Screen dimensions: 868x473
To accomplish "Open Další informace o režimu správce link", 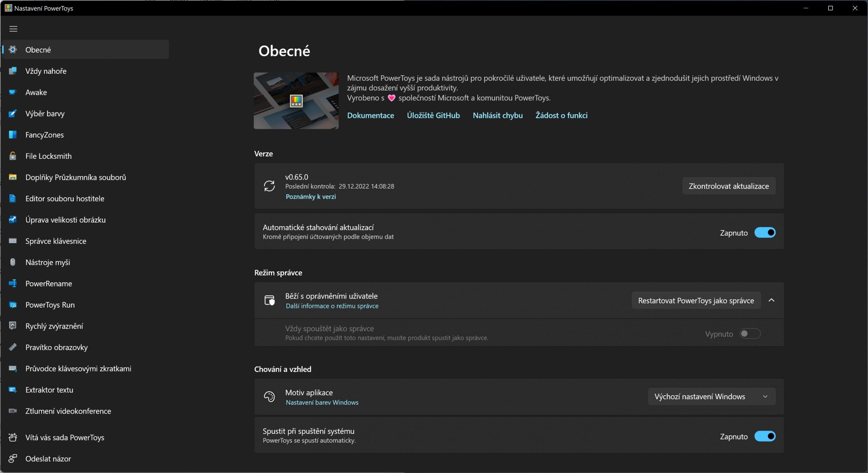I will pos(332,306).
